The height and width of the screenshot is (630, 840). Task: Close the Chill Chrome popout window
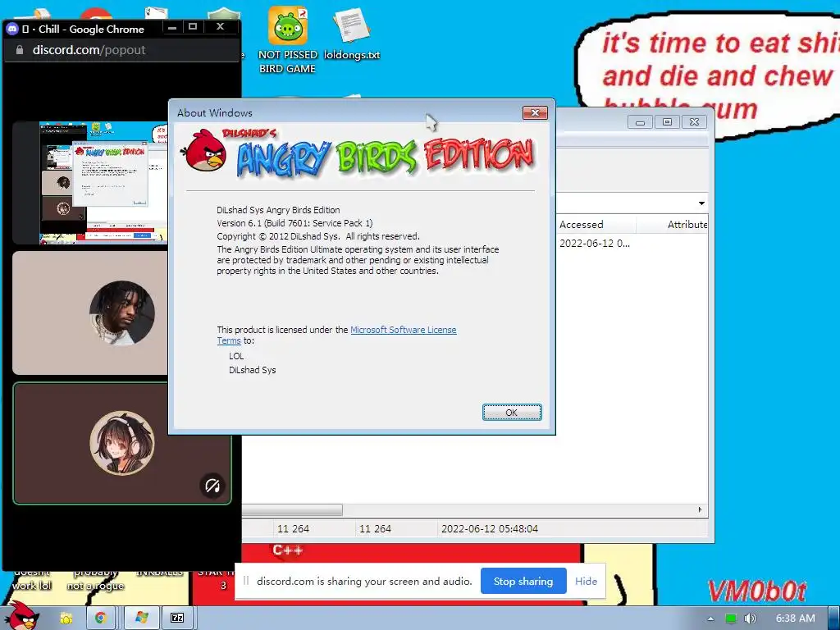tap(220, 27)
